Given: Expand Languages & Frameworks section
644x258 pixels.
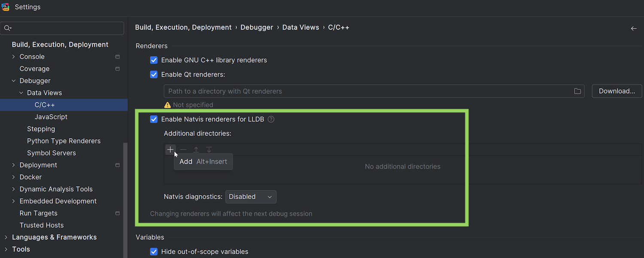Looking at the screenshot, I should point(6,237).
